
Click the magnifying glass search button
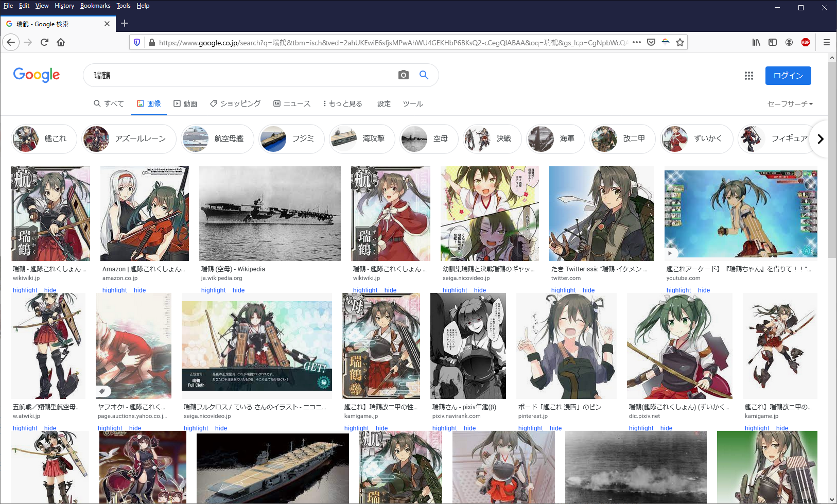tap(424, 75)
